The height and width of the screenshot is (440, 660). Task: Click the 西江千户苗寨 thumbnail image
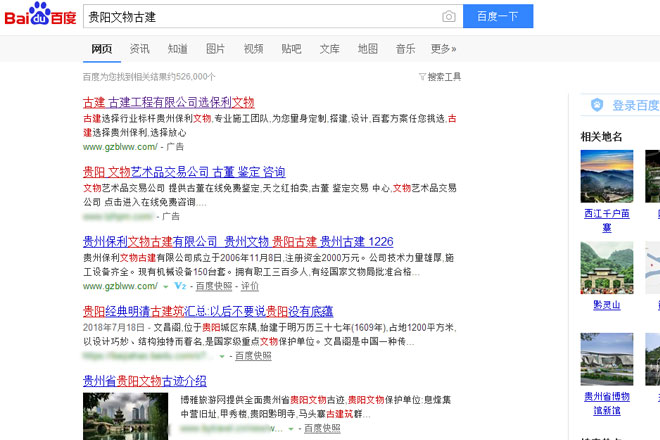(x=607, y=176)
